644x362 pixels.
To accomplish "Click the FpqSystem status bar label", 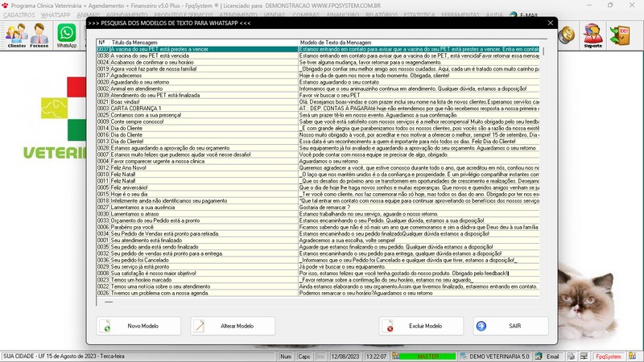I will [x=609, y=356].
